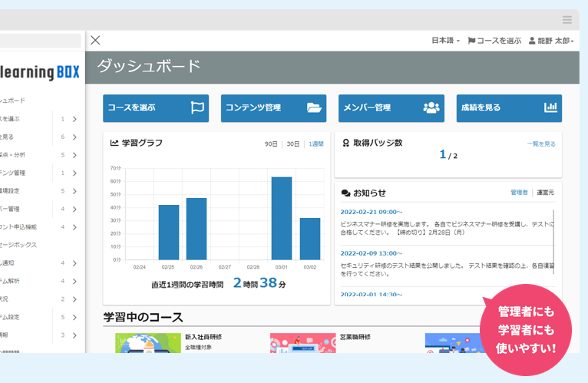Click the bar chart icon on 成績を見る tile
Image resolution: width=588 pixels, height=383 pixels.
coord(550,108)
